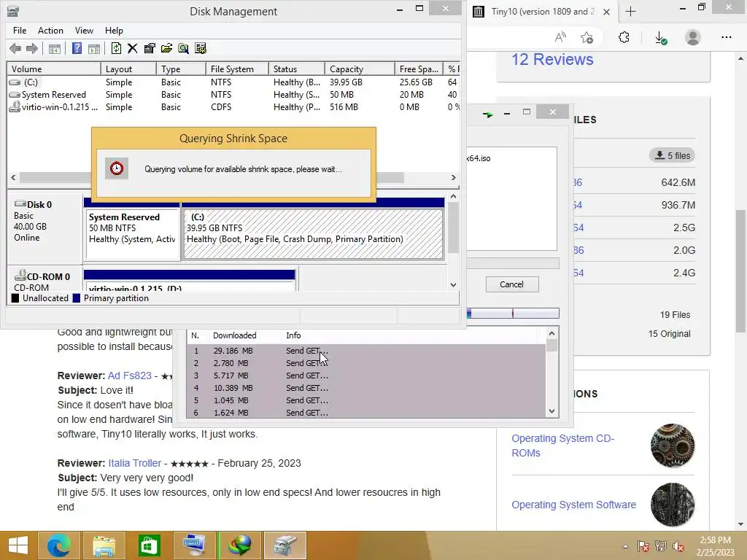Open Internet Download Manager taskbar icon
The height and width of the screenshot is (560, 747).
[x=239, y=545]
